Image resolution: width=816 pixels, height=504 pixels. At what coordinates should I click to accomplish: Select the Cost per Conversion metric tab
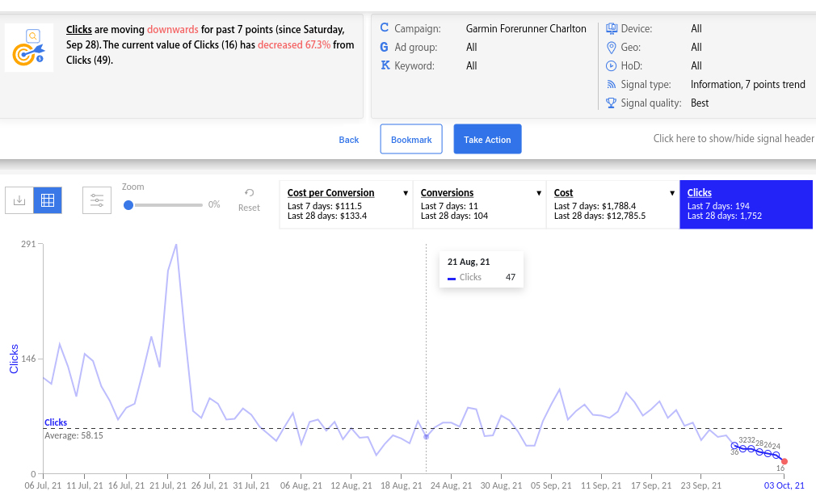[346, 204]
